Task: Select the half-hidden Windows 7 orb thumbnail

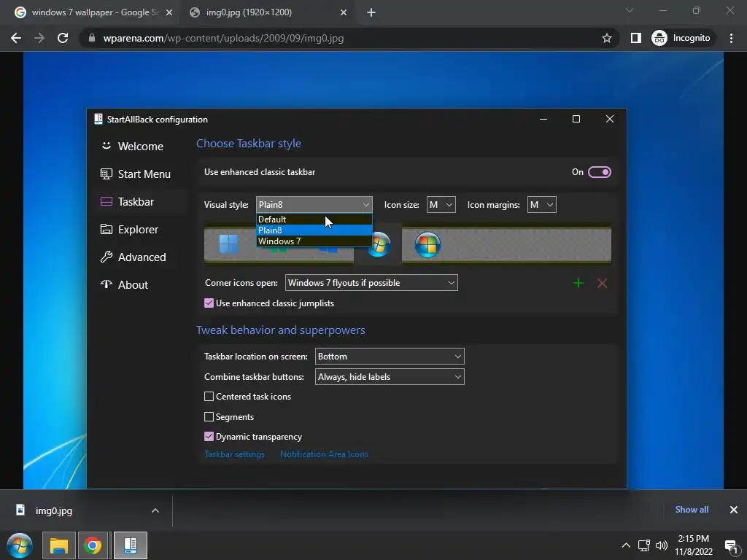Action: (379, 245)
